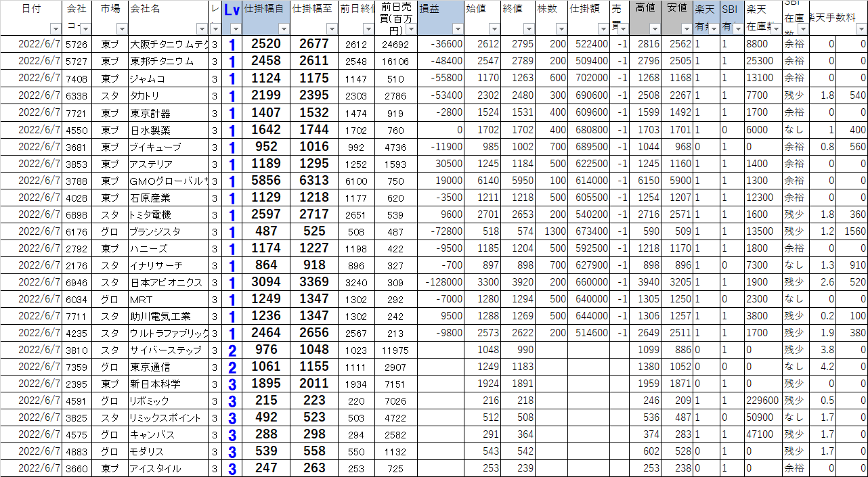
Task: Click the 高値 value 3940
Action: click(x=645, y=282)
